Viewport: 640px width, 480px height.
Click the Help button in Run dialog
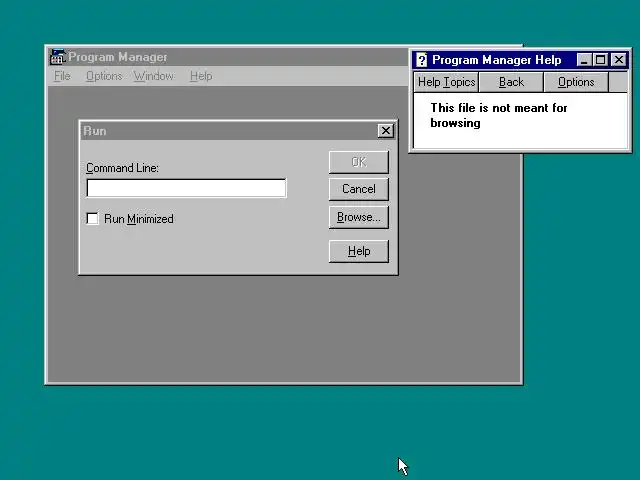[359, 251]
